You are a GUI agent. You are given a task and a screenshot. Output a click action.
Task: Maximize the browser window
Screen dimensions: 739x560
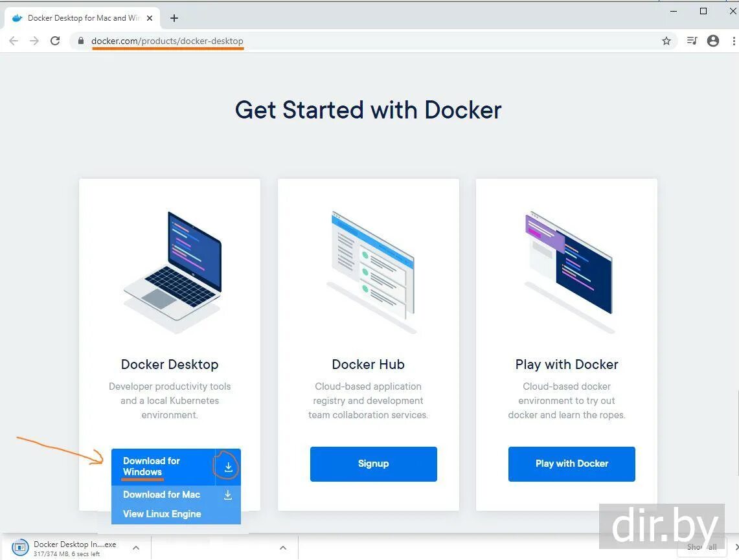tap(703, 11)
